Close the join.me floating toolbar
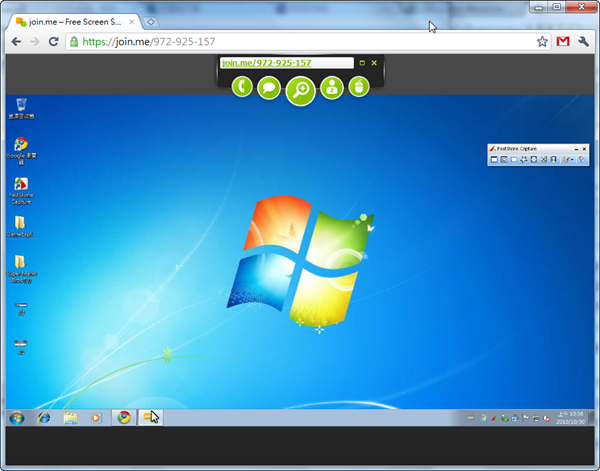 click(x=374, y=63)
